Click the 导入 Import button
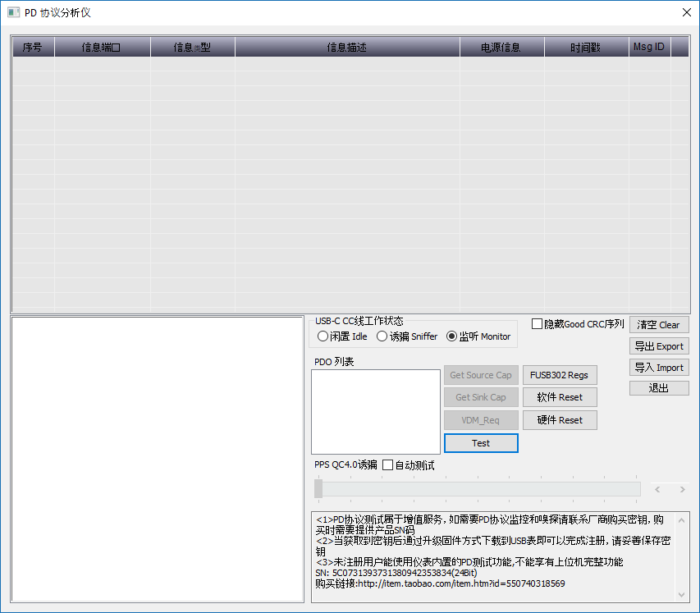Image resolution: width=700 pixels, height=613 pixels. [x=659, y=368]
